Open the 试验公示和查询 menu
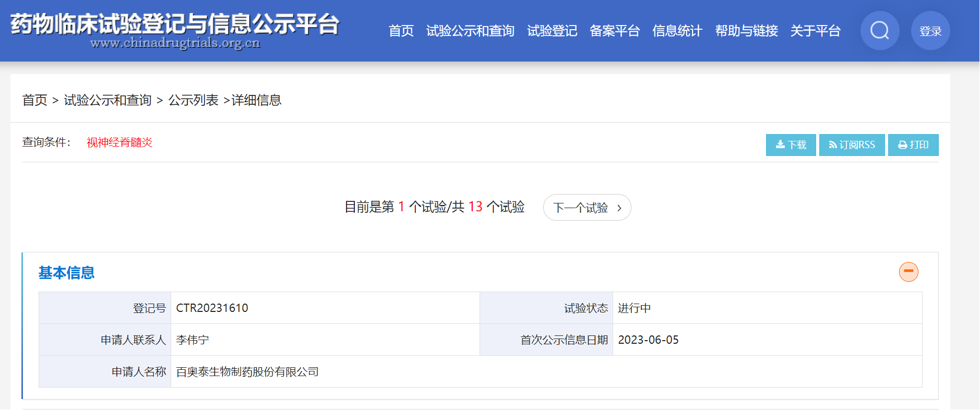Viewport: 980px width, 410px height. [470, 31]
